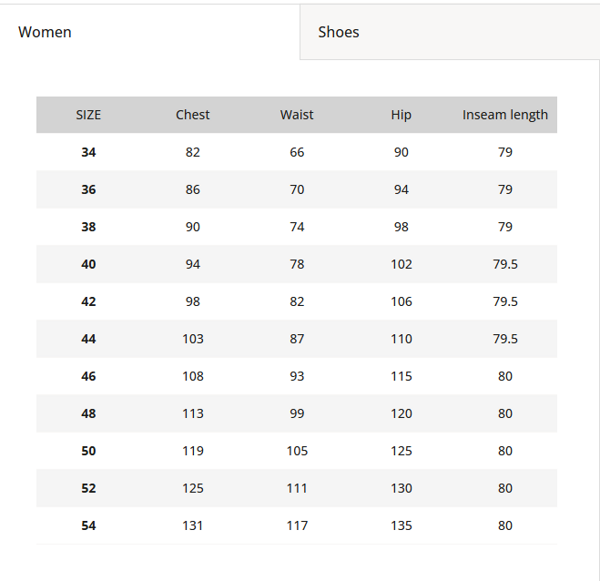600x581 pixels.
Task: Select size 50 row label
Action: tap(88, 451)
